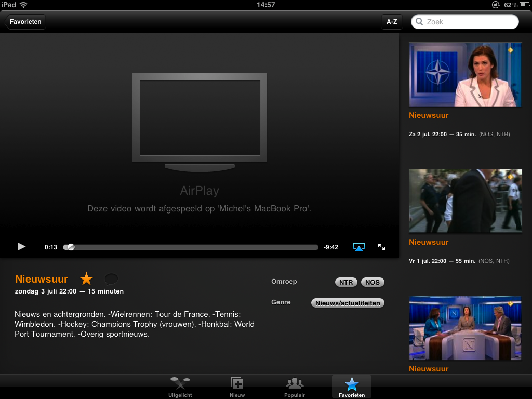Screen dimensions: 532x399
Task: Click the orange Nieuwsuur program title
Action: 42,279
